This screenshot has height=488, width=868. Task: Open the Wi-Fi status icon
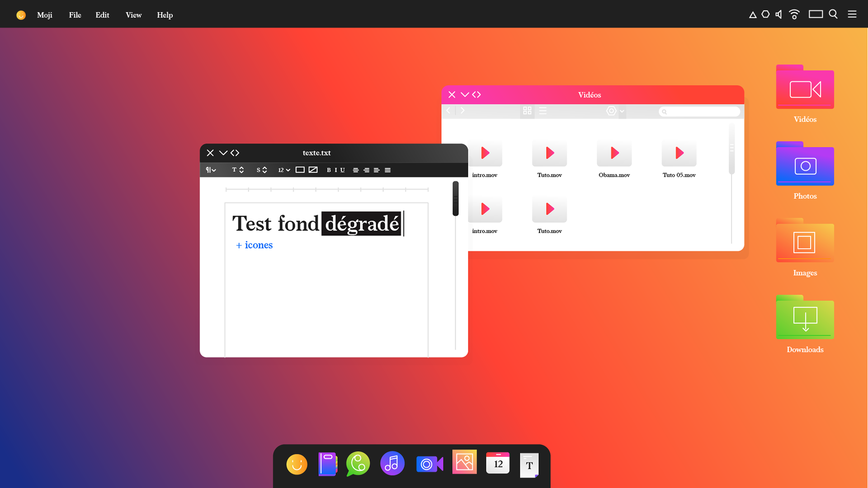(794, 14)
